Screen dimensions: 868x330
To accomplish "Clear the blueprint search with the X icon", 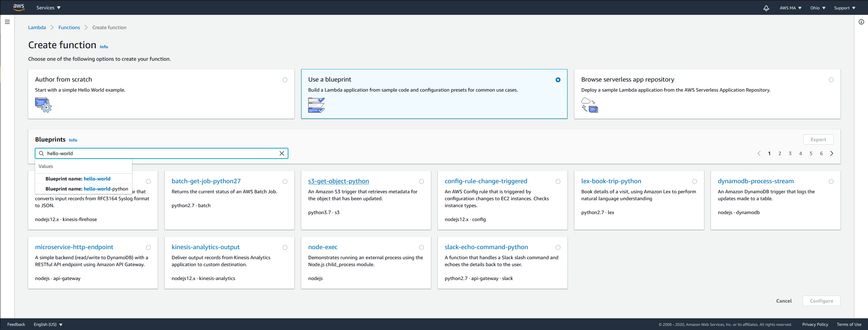I will (x=282, y=153).
